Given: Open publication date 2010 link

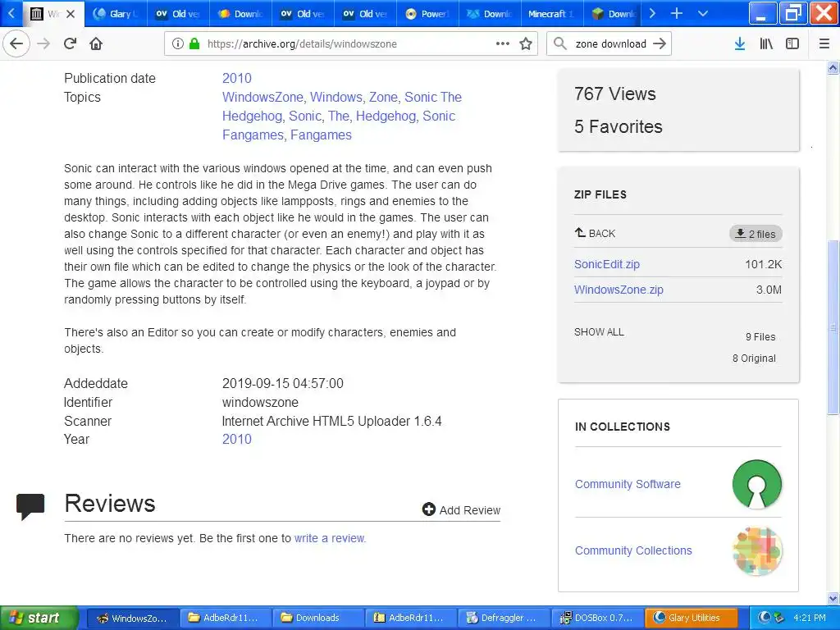Looking at the screenshot, I should [237, 78].
